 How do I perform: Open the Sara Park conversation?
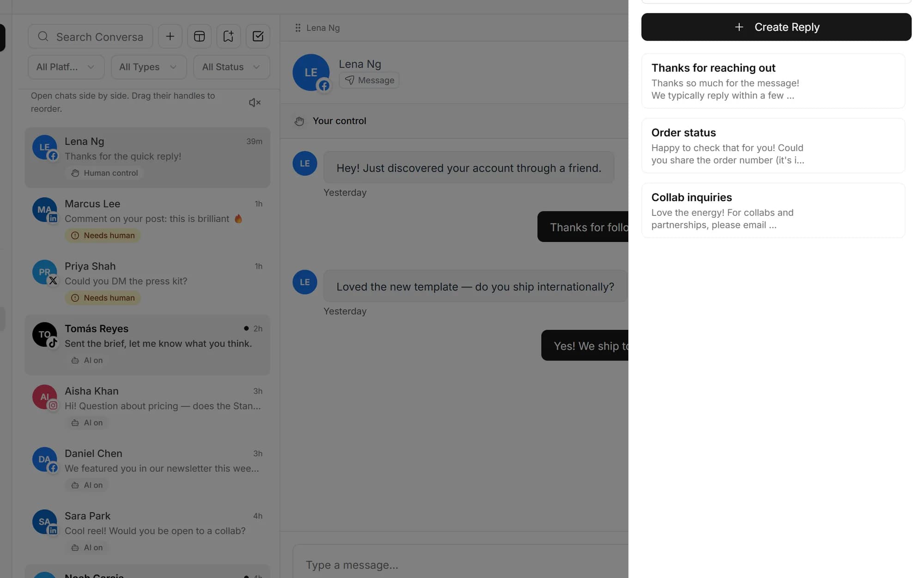click(147, 532)
